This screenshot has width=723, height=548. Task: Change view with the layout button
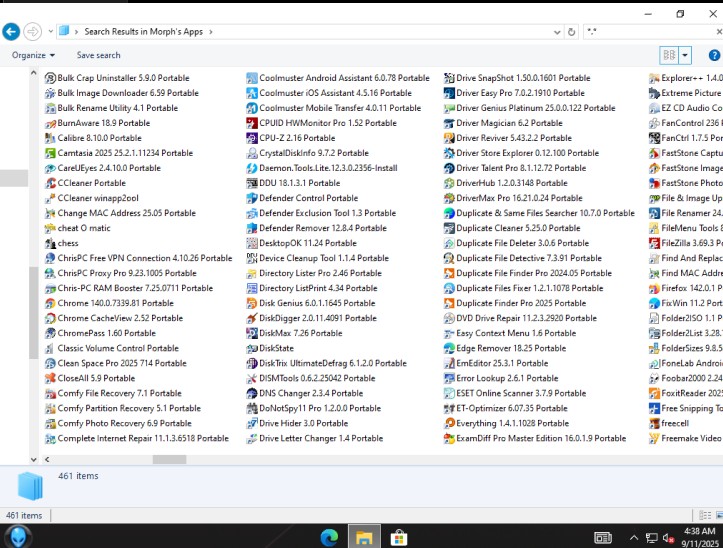point(670,55)
